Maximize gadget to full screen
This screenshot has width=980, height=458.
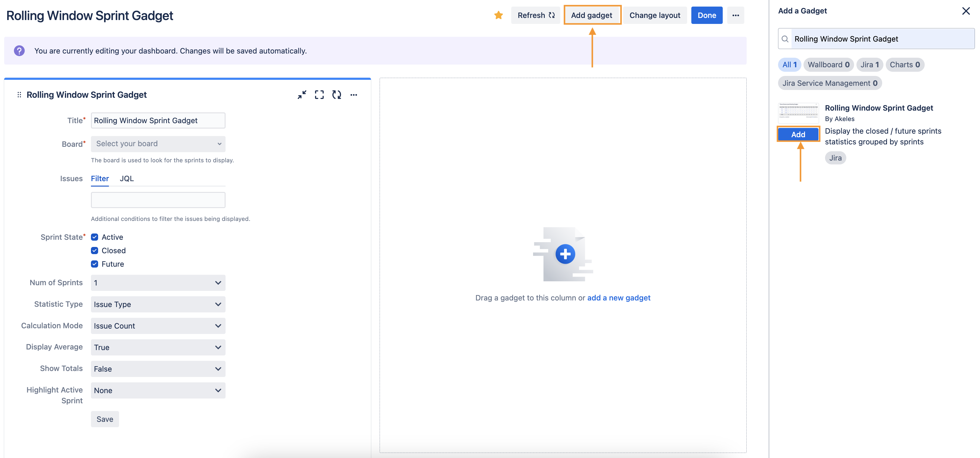319,95
